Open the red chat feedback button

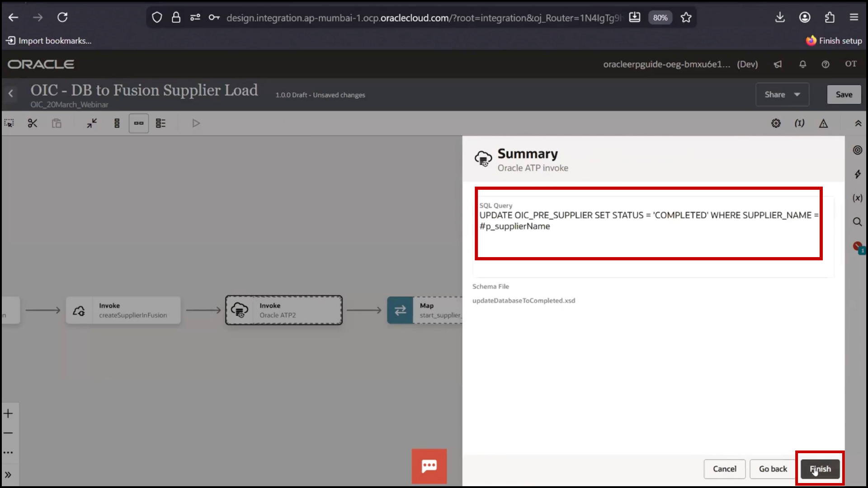(429, 466)
